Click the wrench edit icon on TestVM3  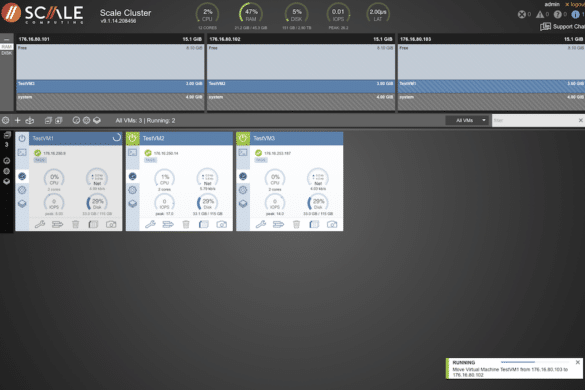[260, 224]
